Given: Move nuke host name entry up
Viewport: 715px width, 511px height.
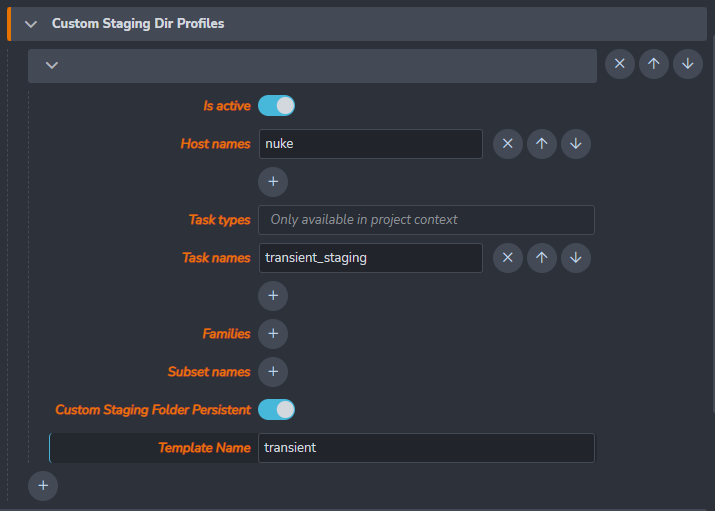Looking at the screenshot, I should (x=541, y=144).
